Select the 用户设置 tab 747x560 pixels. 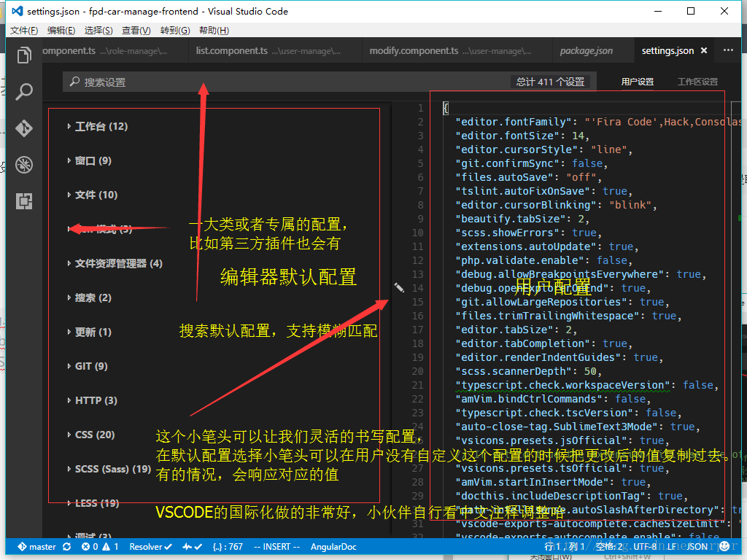coord(637,82)
